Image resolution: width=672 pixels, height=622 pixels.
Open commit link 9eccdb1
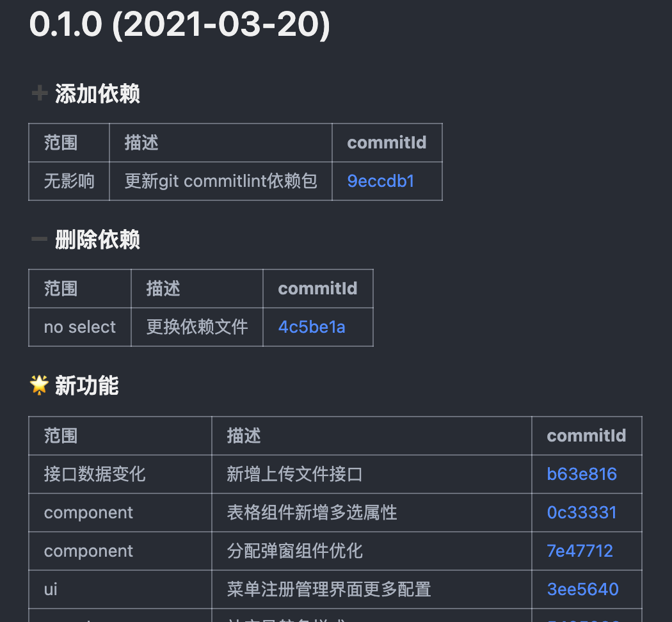381,181
